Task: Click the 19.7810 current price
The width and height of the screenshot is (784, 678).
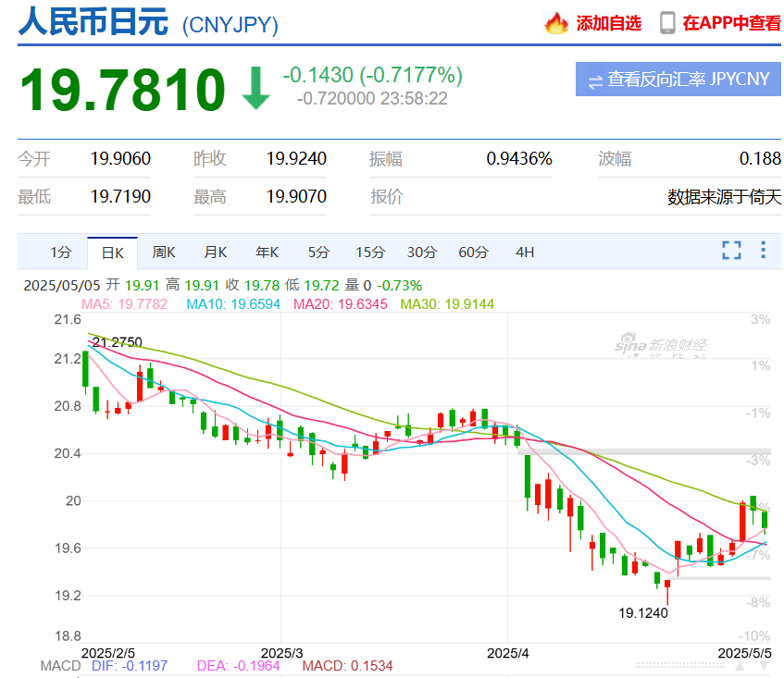Action: click(122, 90)
